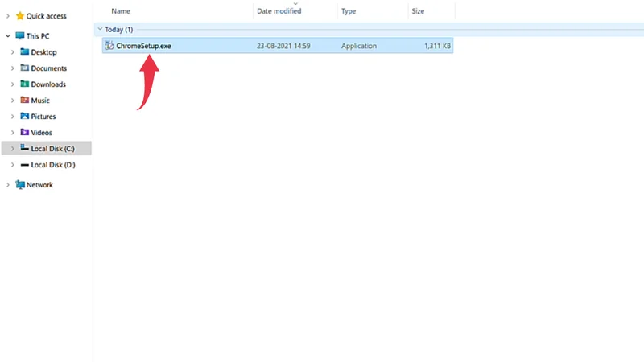Click the This PC computer icon
Image resolution: width=644 pixels, height=362 pixels.
point(19,36)
